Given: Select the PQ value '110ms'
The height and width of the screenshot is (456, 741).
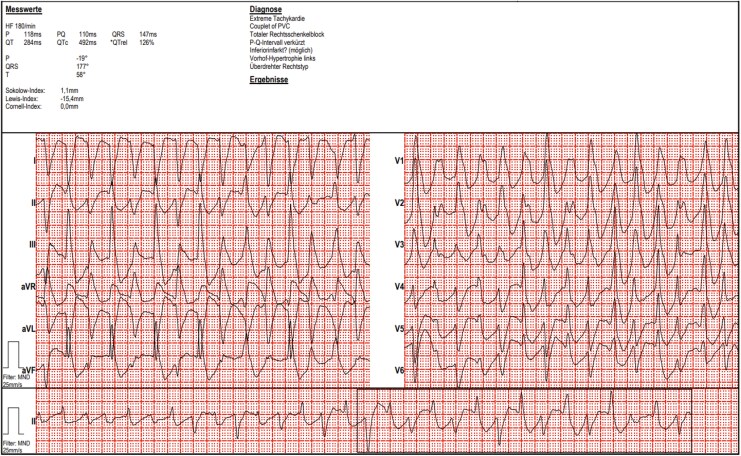Looking at the screenshot, I should pyautogui.click(x=87, y=34).
